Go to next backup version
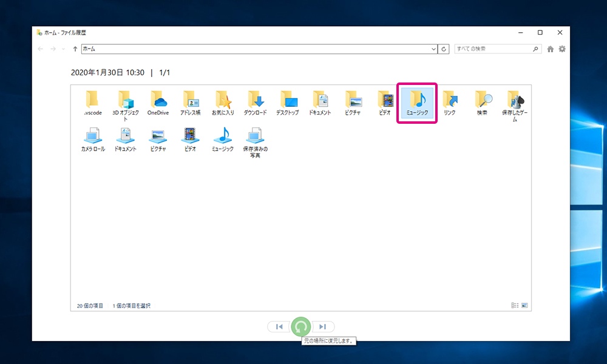Screen dimensions: 607x364 pos(323,327)
